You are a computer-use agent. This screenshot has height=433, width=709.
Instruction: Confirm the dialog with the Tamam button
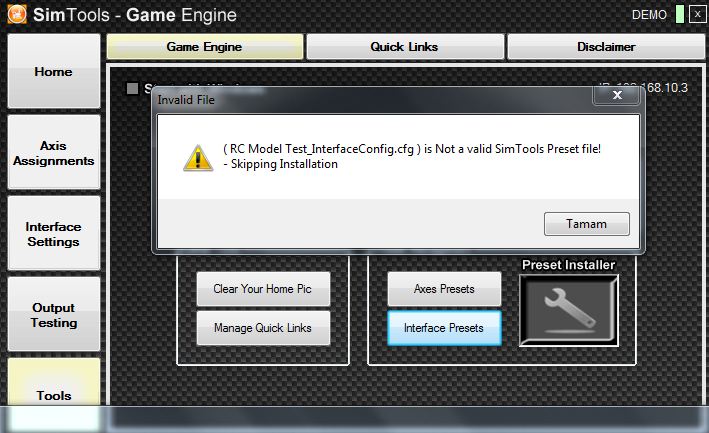coord(586,224)
